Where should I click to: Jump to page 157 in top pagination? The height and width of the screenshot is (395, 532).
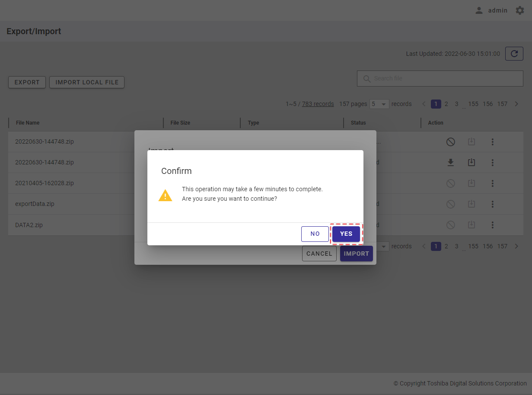coord(502,104)
